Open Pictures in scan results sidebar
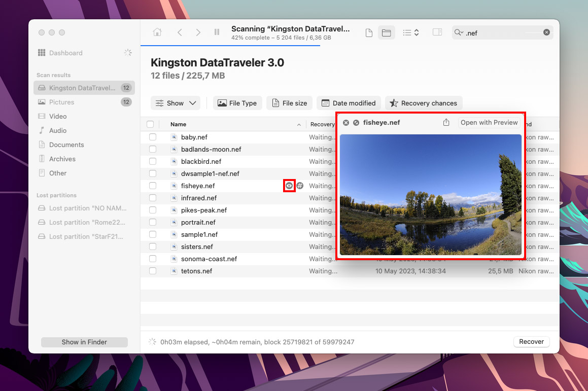Screen dimensions: 588x391 pos(61,102)
